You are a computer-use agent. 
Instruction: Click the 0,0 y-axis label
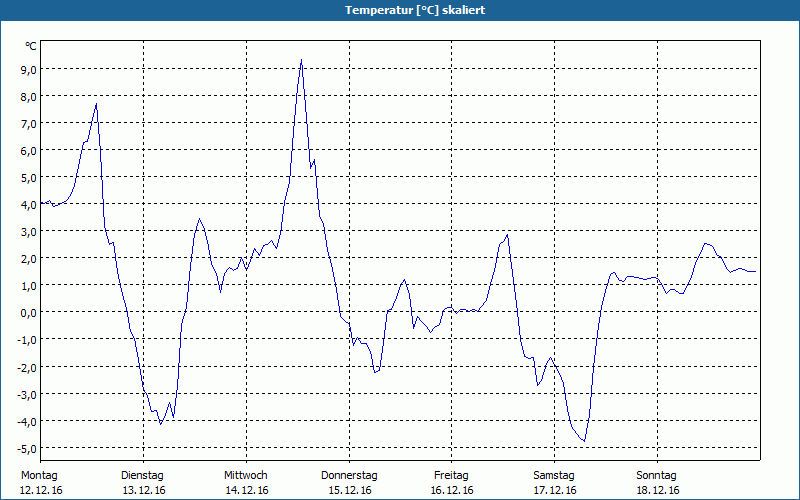click(28, 313)
